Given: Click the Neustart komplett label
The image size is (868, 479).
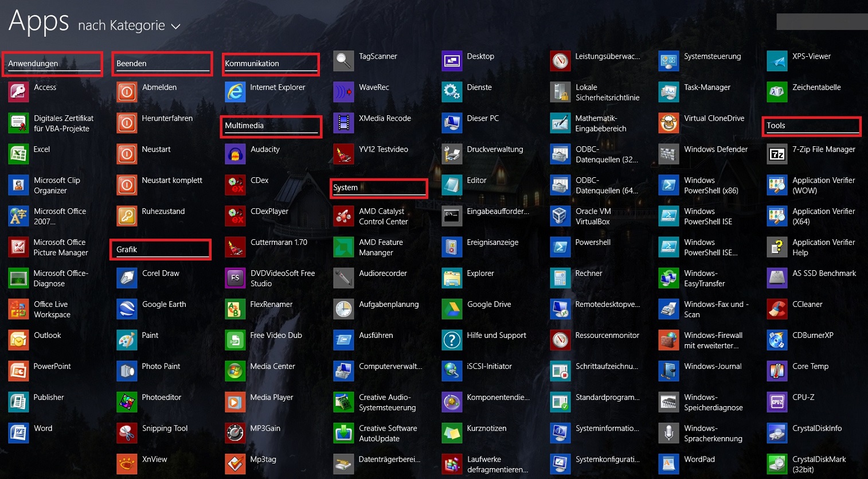Looking at the screenshot, I should click(172, 180).
